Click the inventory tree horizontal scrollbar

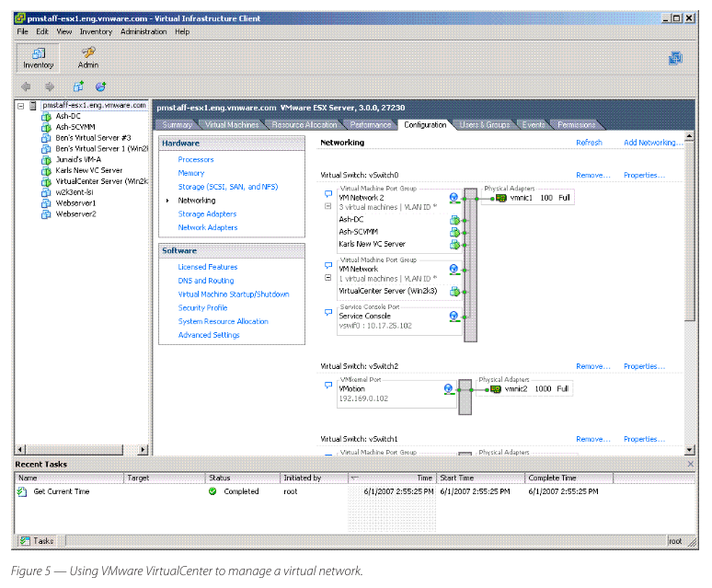pyautogui.click(x=74, y=450)
